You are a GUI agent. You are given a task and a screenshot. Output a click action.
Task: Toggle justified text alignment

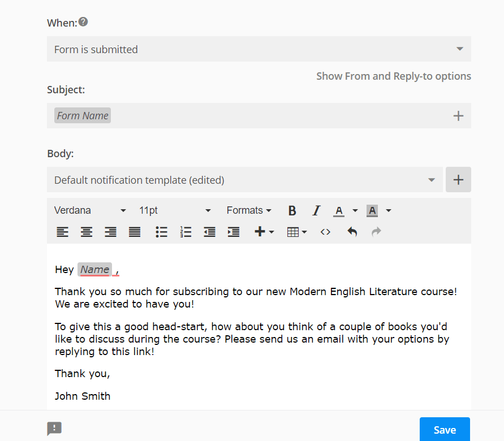click(134, 232)
